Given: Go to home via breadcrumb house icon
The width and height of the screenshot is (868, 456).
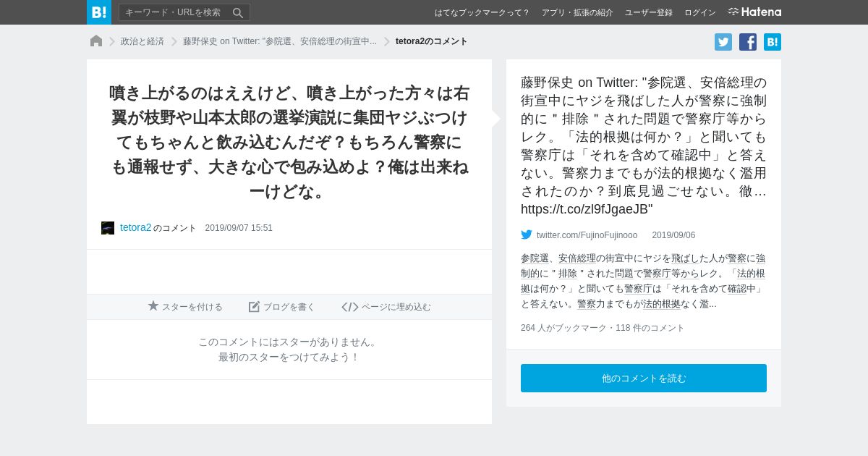Looking at the screenshot, I should [96, 41].
